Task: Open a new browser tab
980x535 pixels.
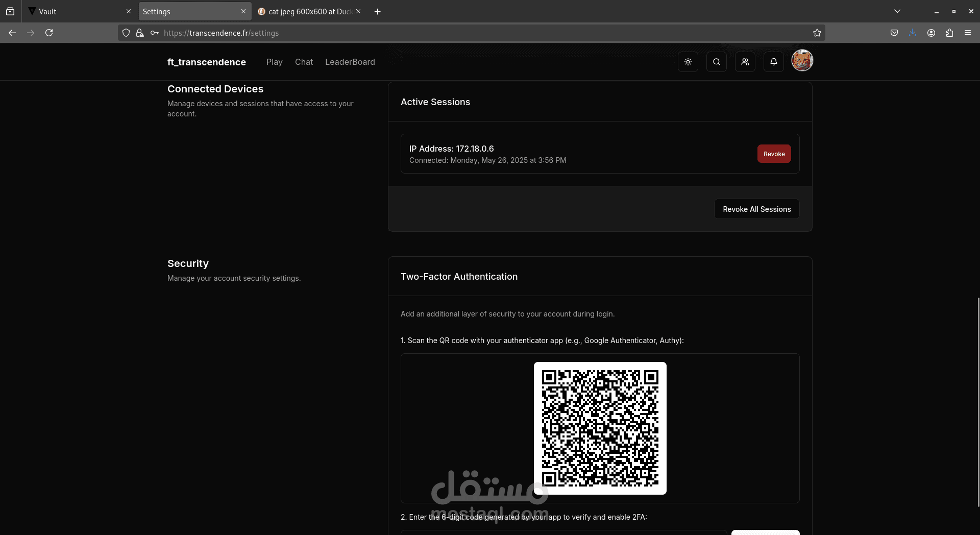Action: click(378, 11)
